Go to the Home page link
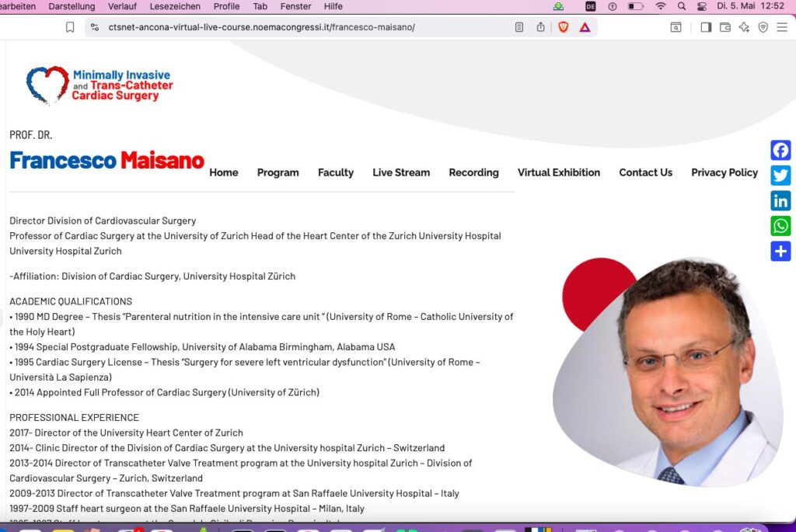Viewport: 796px width, 532px height. (223, 172)
